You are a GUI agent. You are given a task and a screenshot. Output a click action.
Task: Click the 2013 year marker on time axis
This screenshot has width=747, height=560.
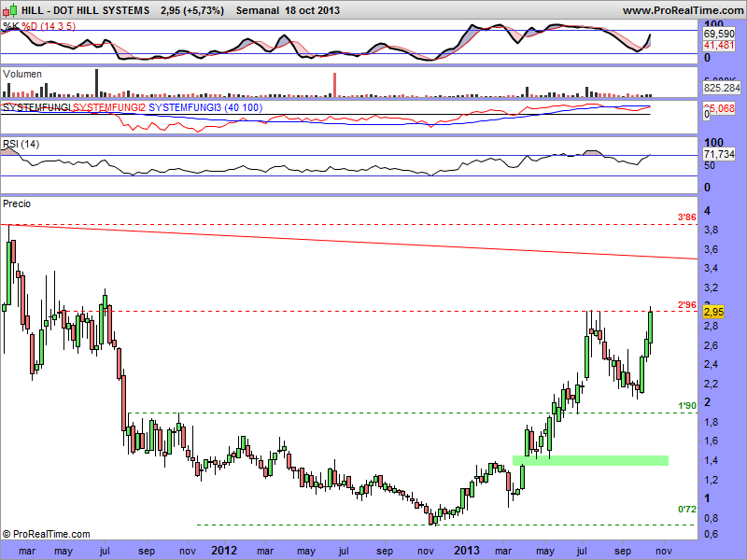pyautogui.click(x=466, y=551)
